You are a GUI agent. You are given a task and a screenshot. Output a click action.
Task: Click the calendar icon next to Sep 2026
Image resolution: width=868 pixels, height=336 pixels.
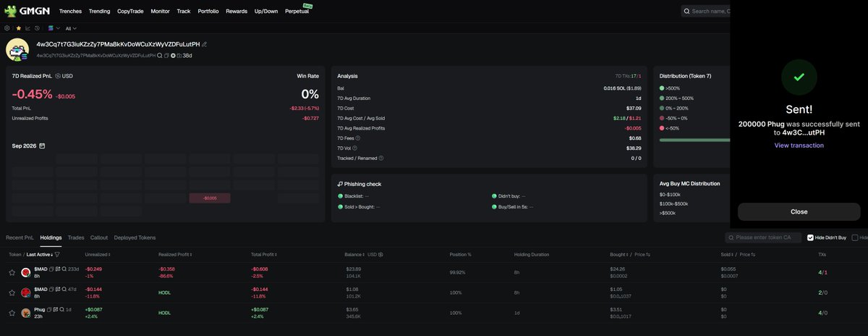click(x=43, y=146)
